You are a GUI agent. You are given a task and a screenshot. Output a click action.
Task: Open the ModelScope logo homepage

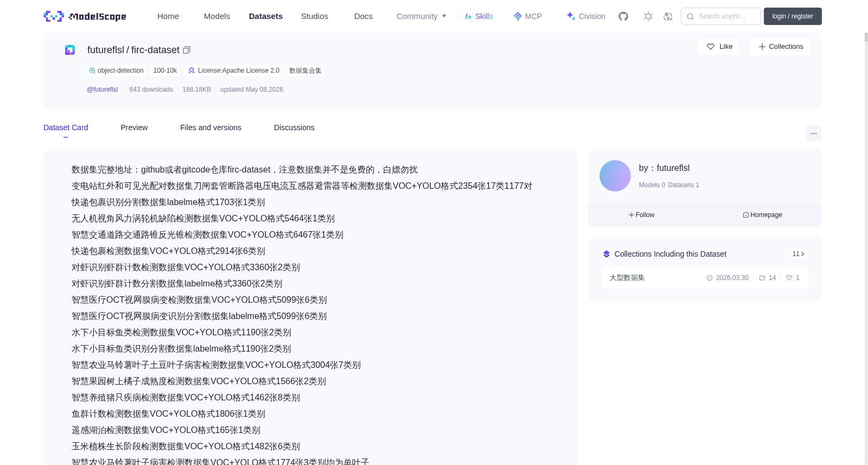85,16
